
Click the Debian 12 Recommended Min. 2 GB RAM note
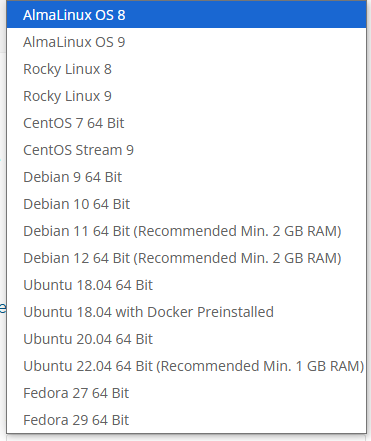[x=237, y=258]
